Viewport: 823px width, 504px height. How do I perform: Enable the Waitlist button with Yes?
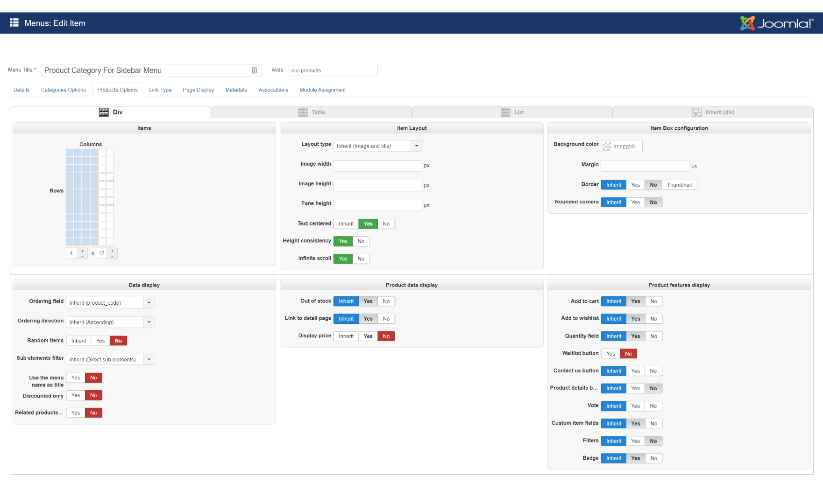(610, 354)
